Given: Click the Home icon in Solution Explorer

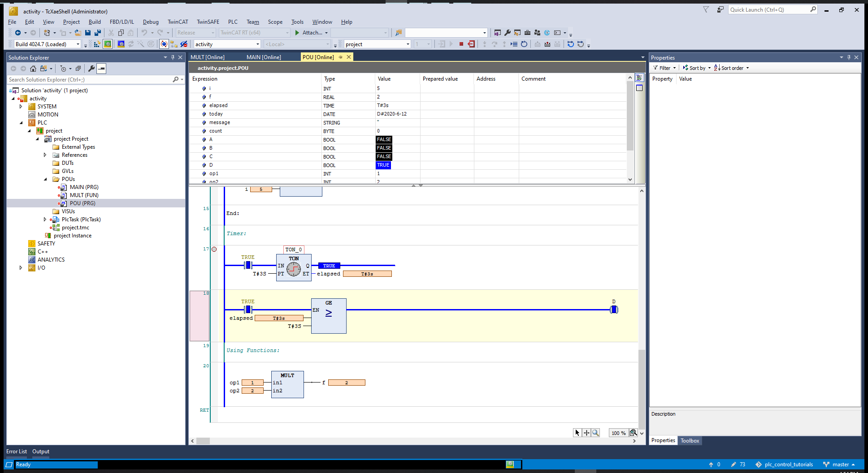Looking at the screenshot, I should tap(33, 69).
